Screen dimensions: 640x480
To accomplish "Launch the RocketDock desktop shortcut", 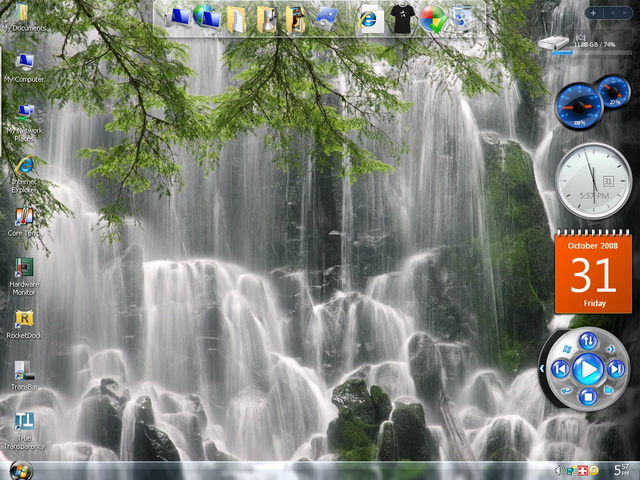I will [x=23, y=320].
